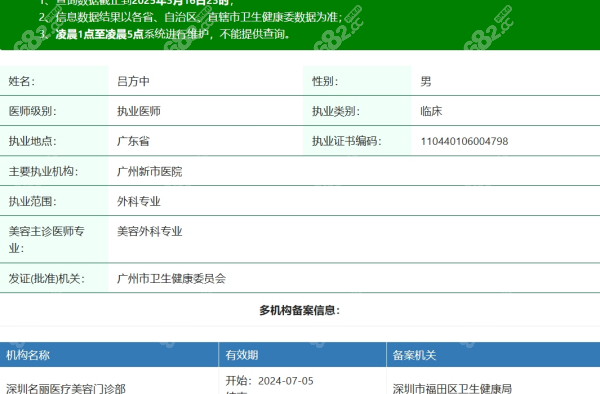The image size is (600, 394).
Task: Select the 临床 value
Action: click(431, 111)
